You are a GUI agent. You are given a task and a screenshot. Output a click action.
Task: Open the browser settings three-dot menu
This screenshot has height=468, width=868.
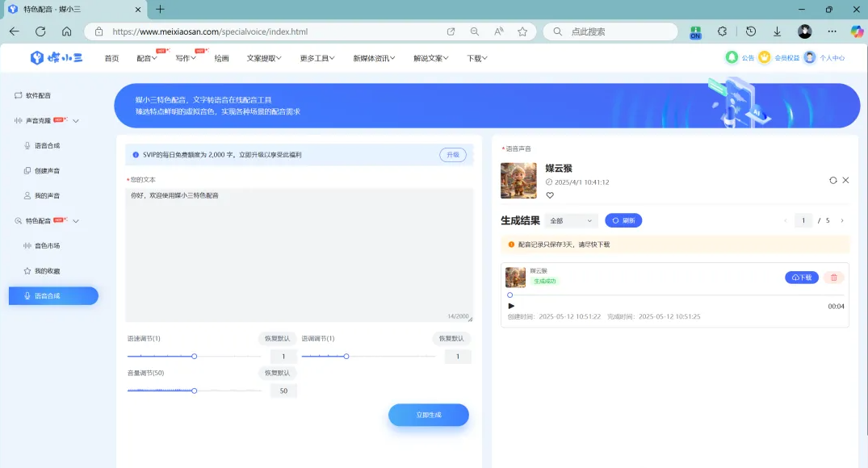point(832,31)
